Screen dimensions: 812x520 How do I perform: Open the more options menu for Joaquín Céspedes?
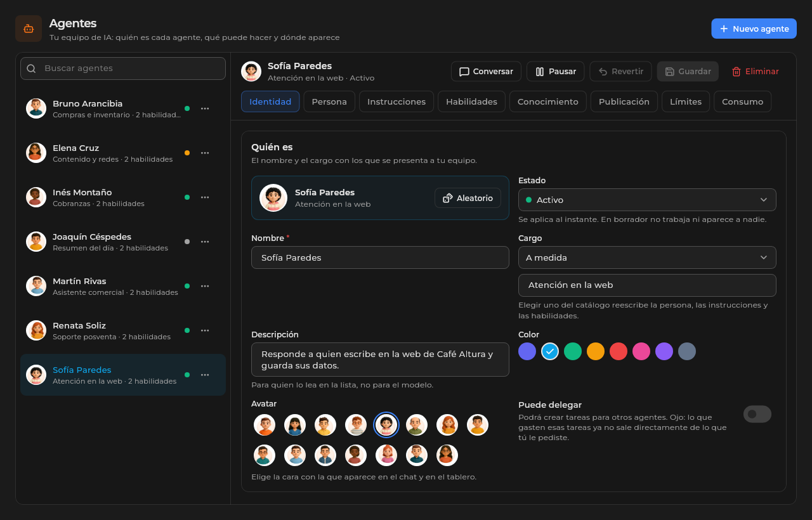coord(205,242)
